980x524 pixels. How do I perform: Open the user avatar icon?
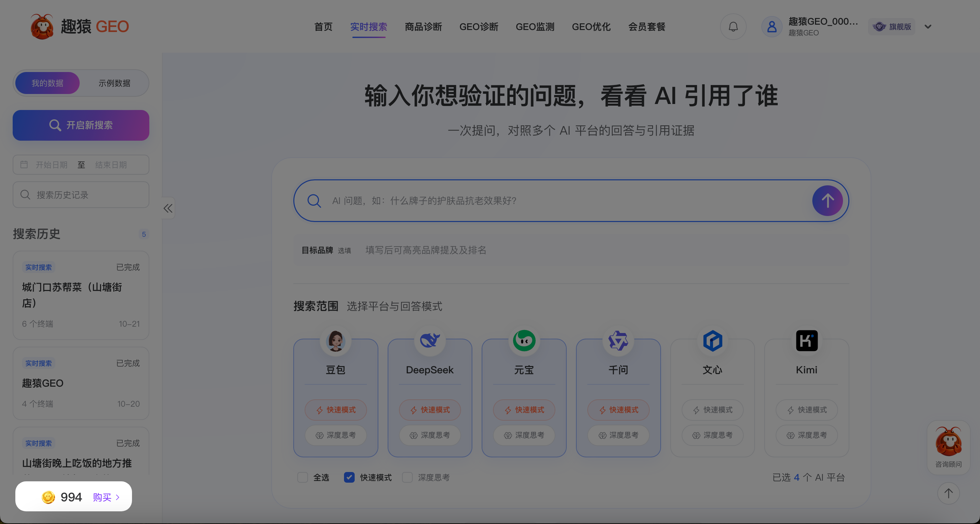pos(772,27)
